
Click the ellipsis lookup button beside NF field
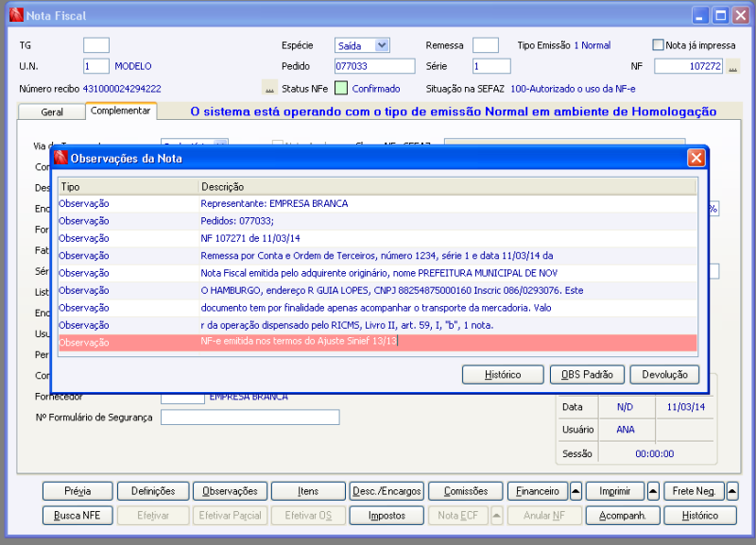click(x=733, y=66)
